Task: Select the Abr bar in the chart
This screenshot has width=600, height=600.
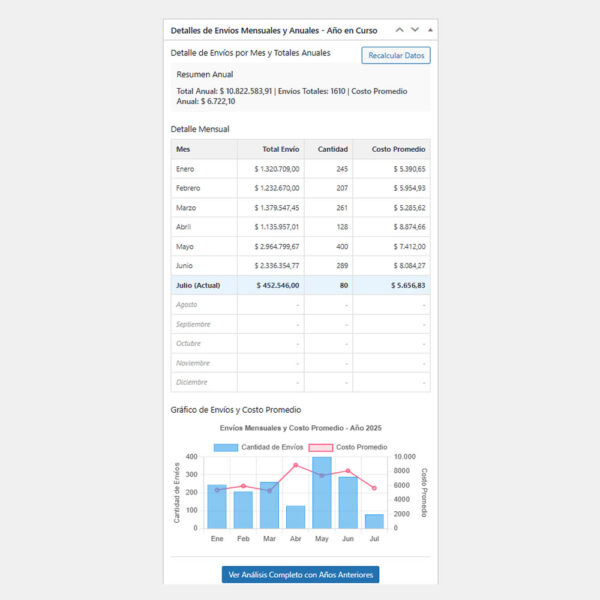Action: point(296,516)
